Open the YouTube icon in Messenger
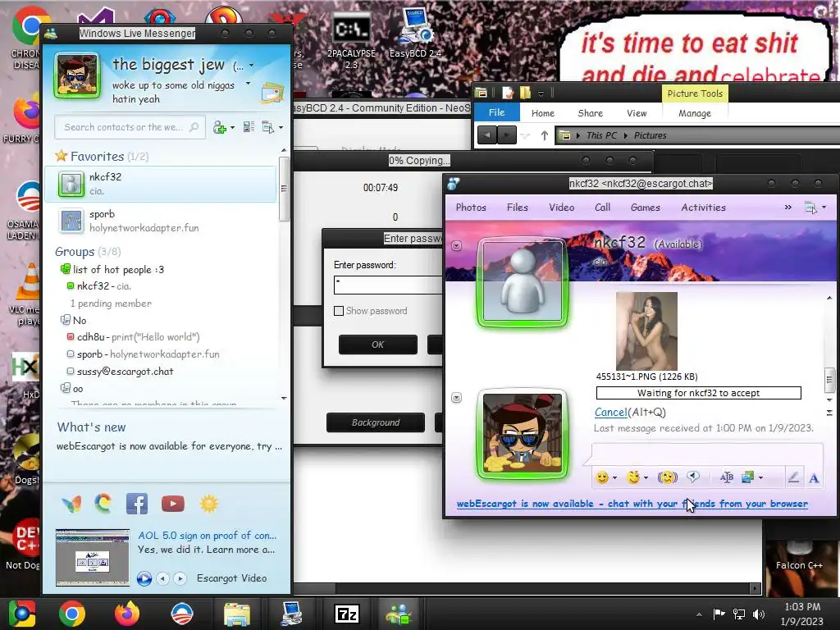 (x=172, y=504)
